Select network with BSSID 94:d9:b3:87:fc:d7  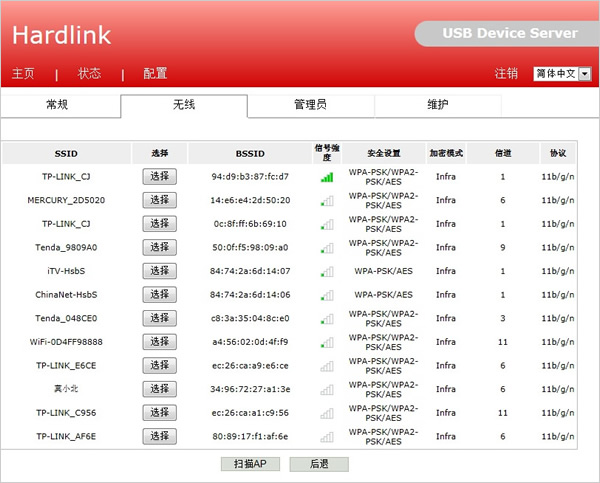[160, 176]
